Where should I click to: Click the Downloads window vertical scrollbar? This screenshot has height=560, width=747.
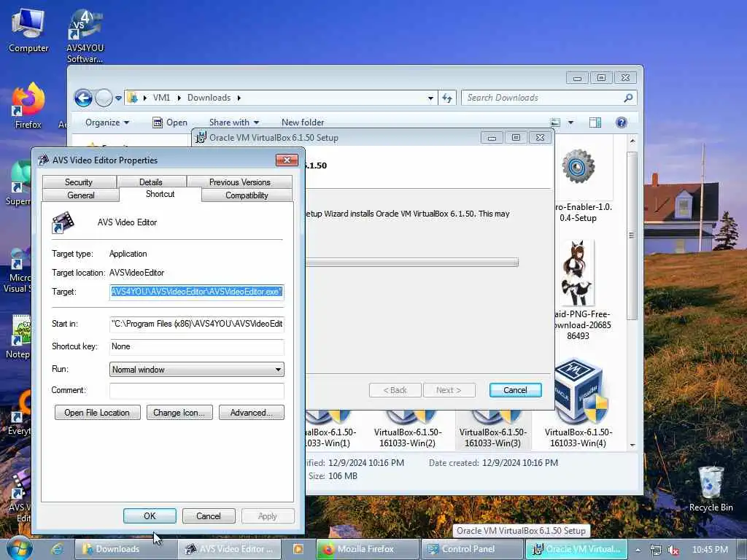click(632, 236)
